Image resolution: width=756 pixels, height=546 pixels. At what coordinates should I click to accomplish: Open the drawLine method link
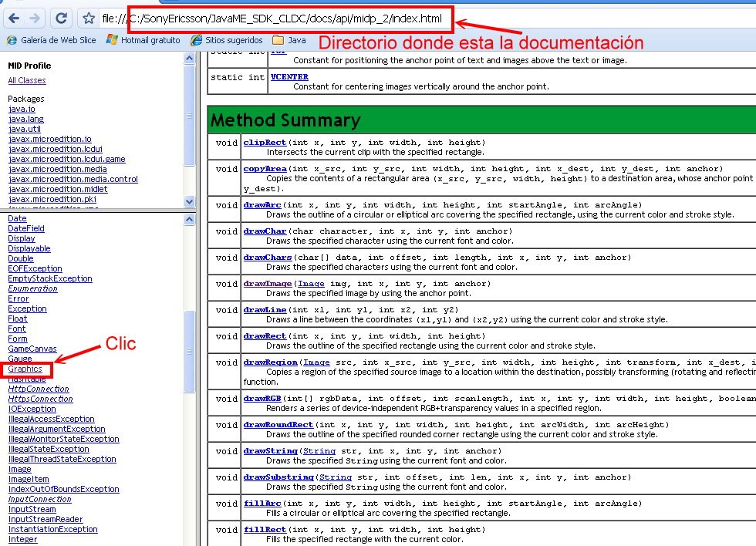tap(265, 310)
